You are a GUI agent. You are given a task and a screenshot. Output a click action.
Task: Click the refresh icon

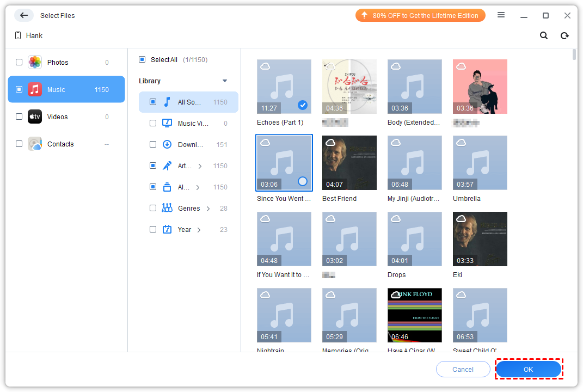coord(564,35)
